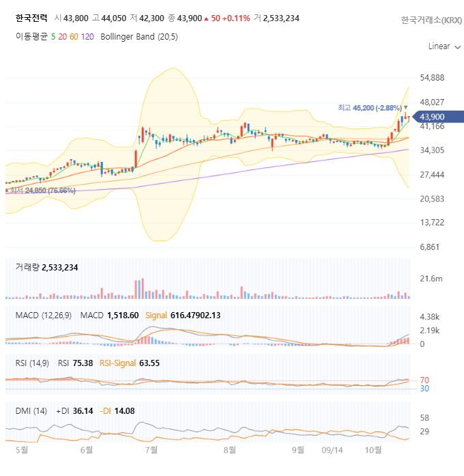This screenshot has height=476, width=464.
Task: Click the RSI-Signal 63.55 label
Action: click(x=130, y=363)
